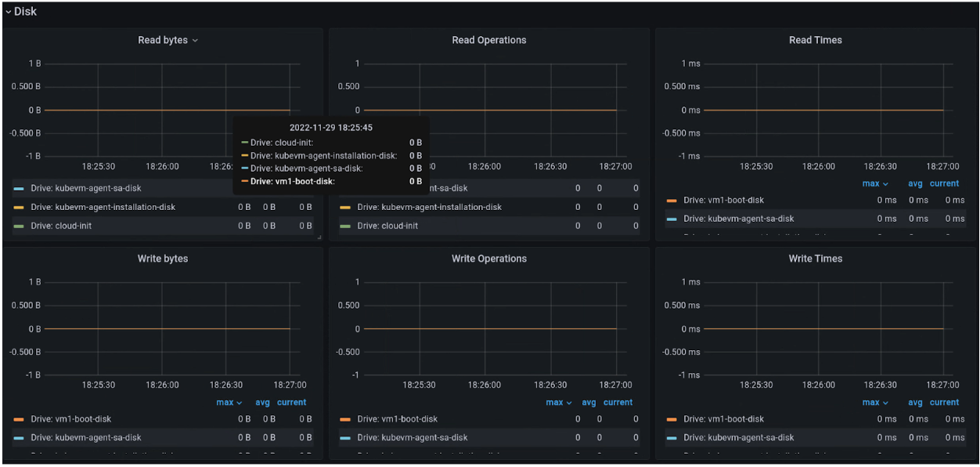This screenshot has height=467, width=980.
Task: Click the orange vm1-boot-disk icon in Write Times
Action: pos(670,418)
